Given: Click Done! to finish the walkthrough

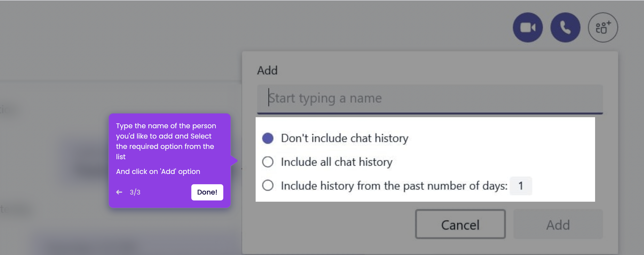Looking at the screenshot, I should pyautogui.click(x=207, y=192).
